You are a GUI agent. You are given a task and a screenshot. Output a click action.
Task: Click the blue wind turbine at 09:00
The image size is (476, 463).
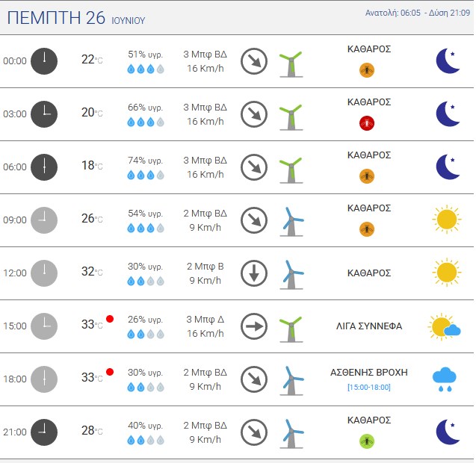[x=291, y=222]
